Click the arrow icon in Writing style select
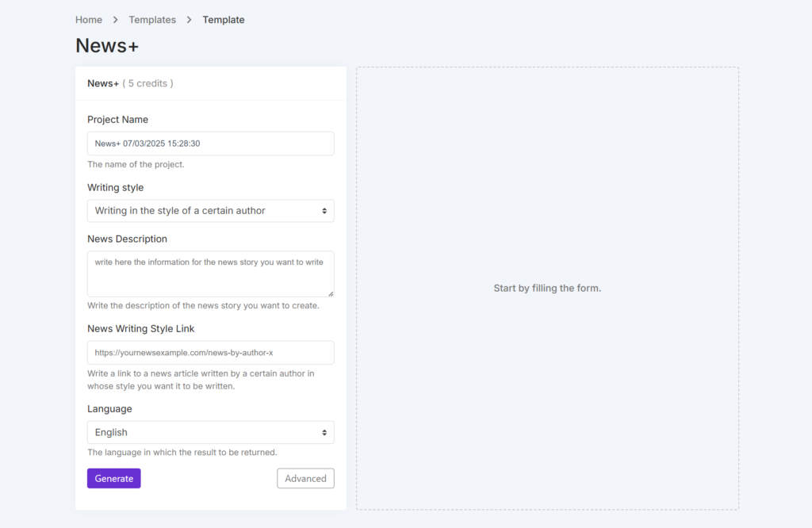 click(x=324, y=211)
